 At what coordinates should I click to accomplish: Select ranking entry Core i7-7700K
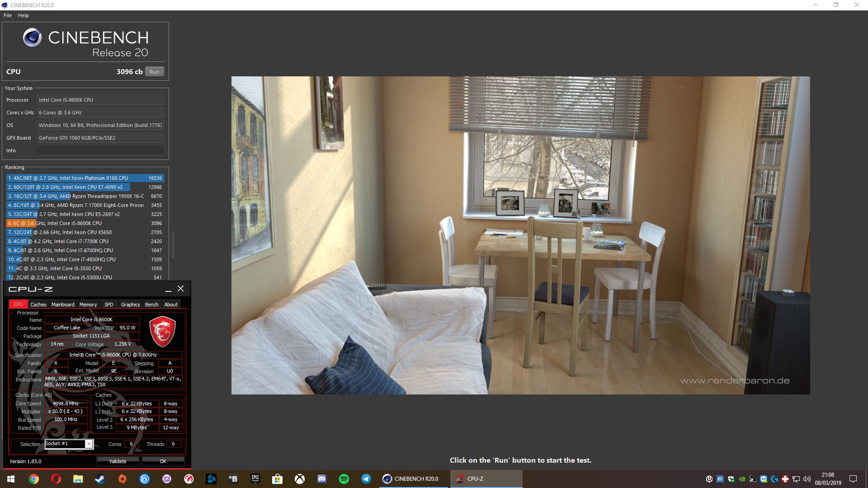[85, 241]
